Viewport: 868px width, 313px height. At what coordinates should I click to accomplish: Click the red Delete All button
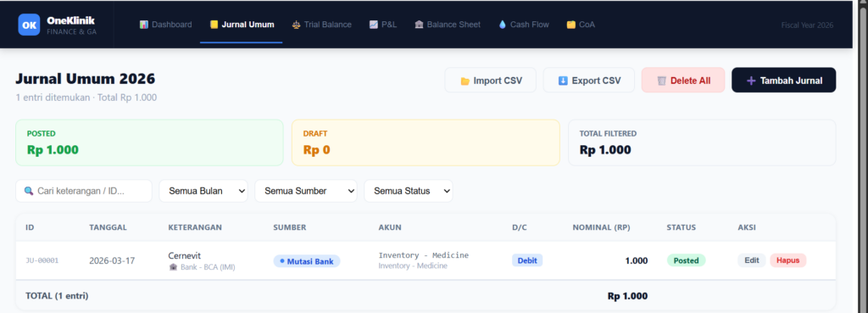tap(683, 81)
